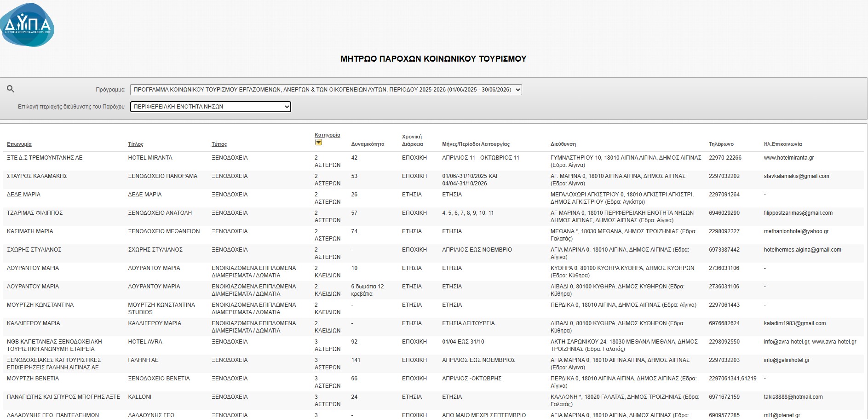Image resolution: width=868 pixels, height=419 pixels.
Task: Click the Δυναμικότητα column header
Action: pos(368,144)
